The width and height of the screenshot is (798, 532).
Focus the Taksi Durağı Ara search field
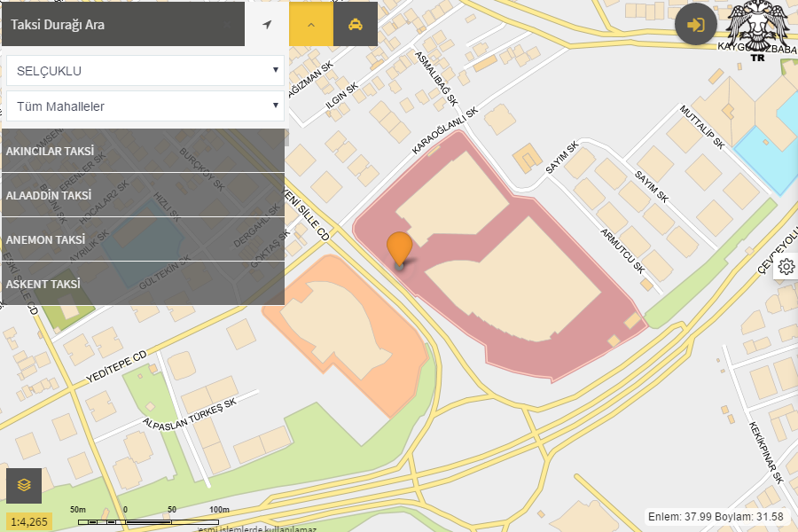tap(122, 25)
